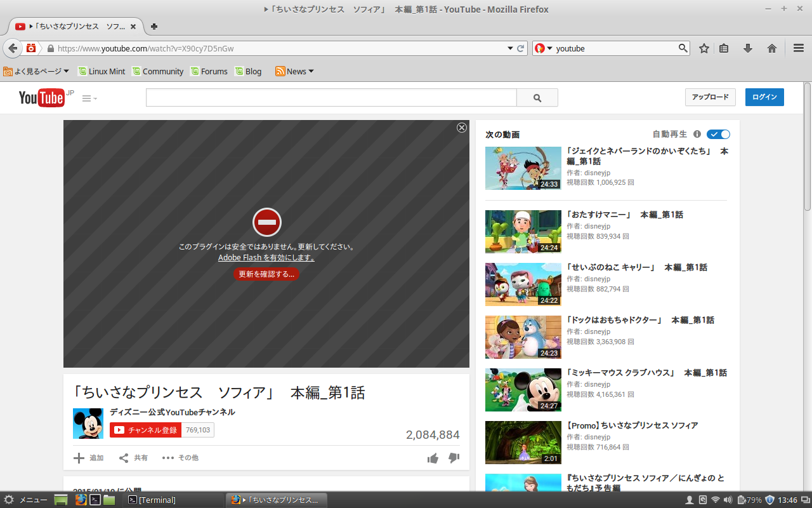Close the blocked plugin overlay with X
812x508 pixels.
[x=462, y=128]
